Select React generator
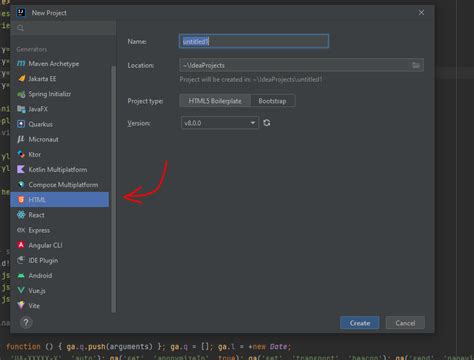 click(59, 215)
